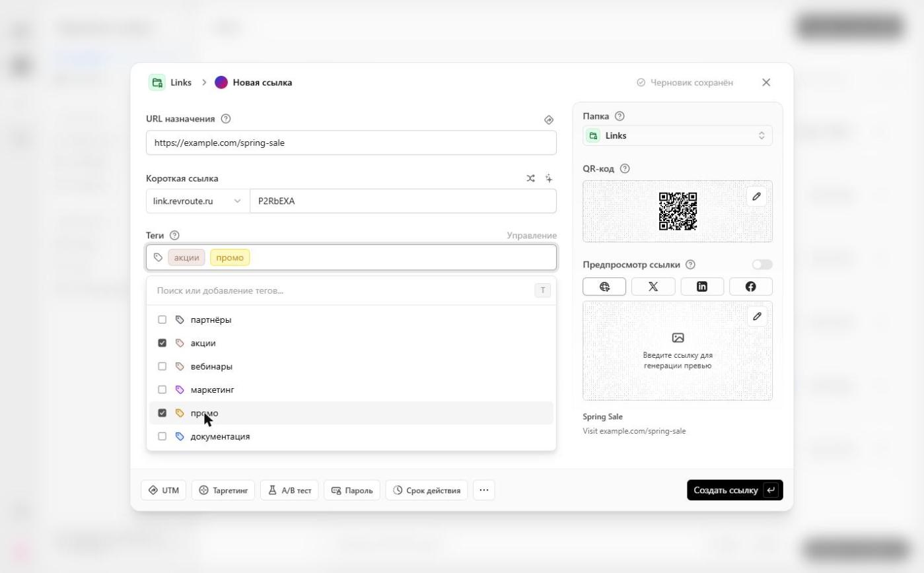This screenshot has height=573, width=924.
Task: Click the UTM button in footer
Action: pos(164,490)
